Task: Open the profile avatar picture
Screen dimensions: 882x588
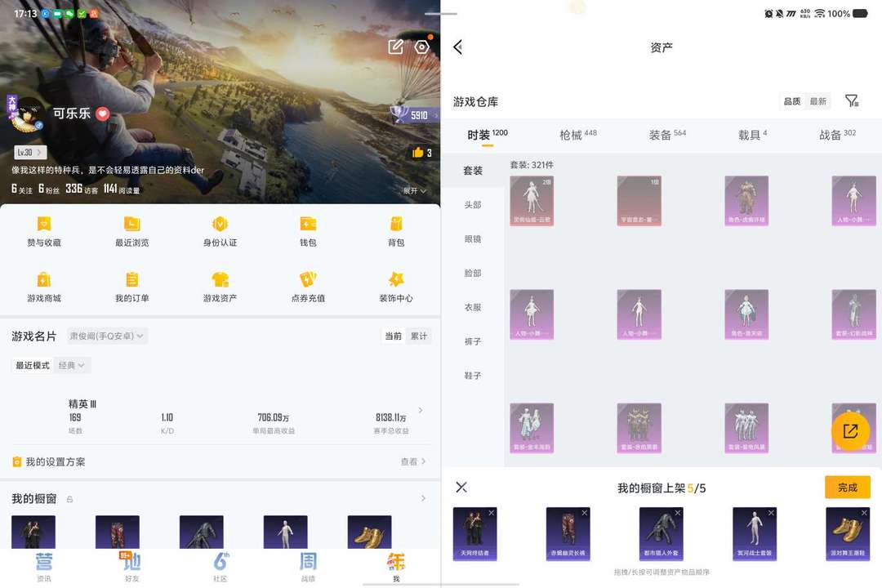Action: 26,114
